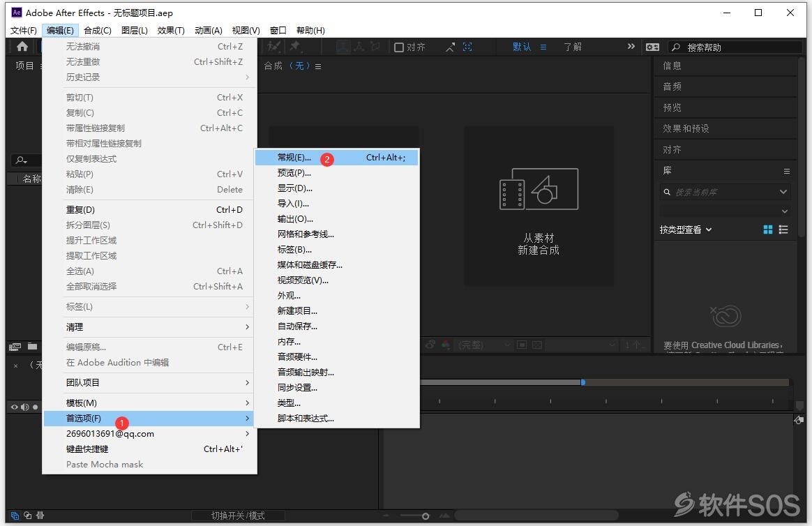Open 动画(A) menu
The height and width of the screenshot is (526, 812).
(208, 30)
